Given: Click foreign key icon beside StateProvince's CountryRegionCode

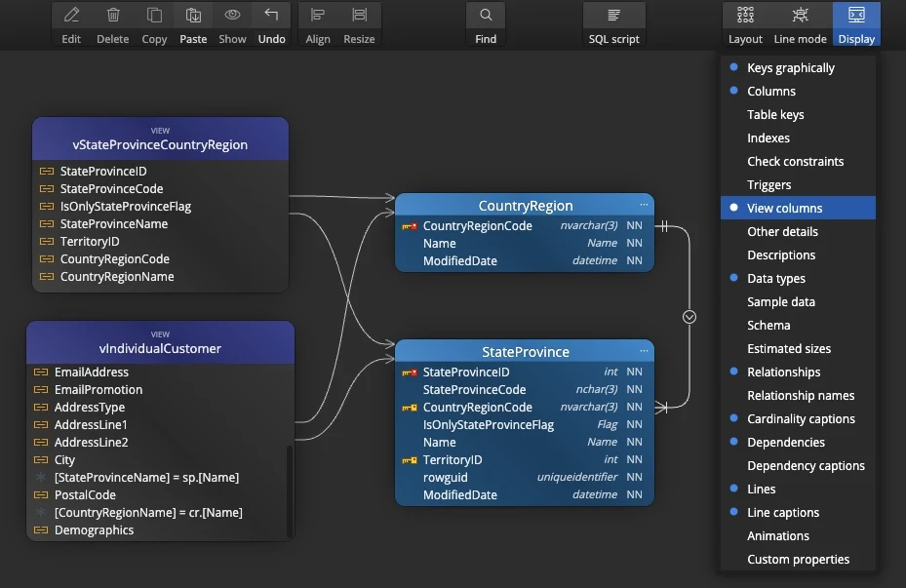Looking at the screenshot, I should [409, 408].
